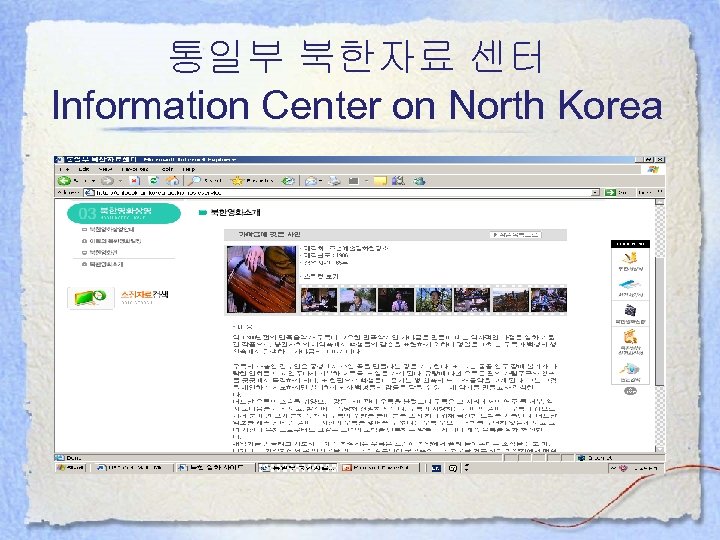Click the third film strip still thumbnail
720x540 pixels.
click(x=396, y=300)
